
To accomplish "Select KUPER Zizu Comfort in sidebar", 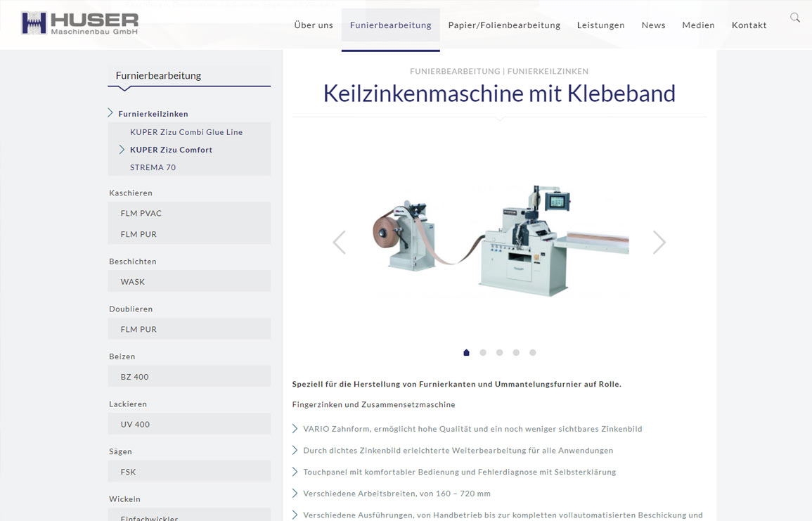I will coord(171,150).
